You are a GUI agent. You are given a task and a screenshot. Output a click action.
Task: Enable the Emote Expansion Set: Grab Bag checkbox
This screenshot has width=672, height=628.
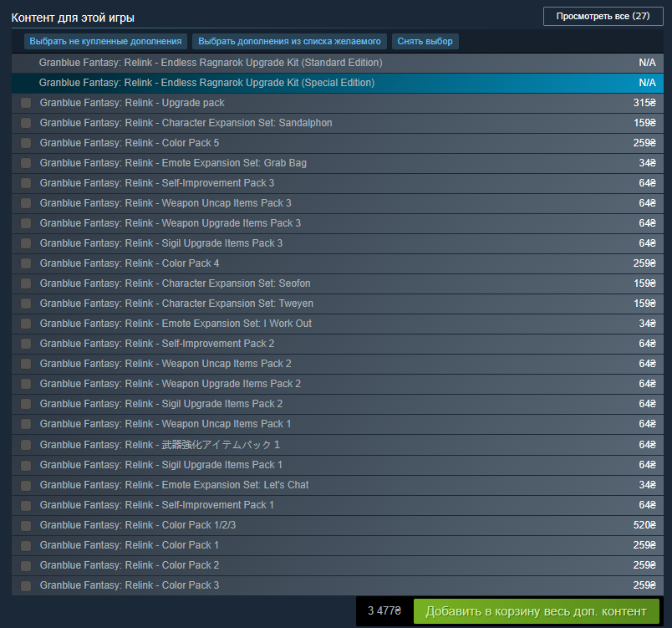pos(26,163)
